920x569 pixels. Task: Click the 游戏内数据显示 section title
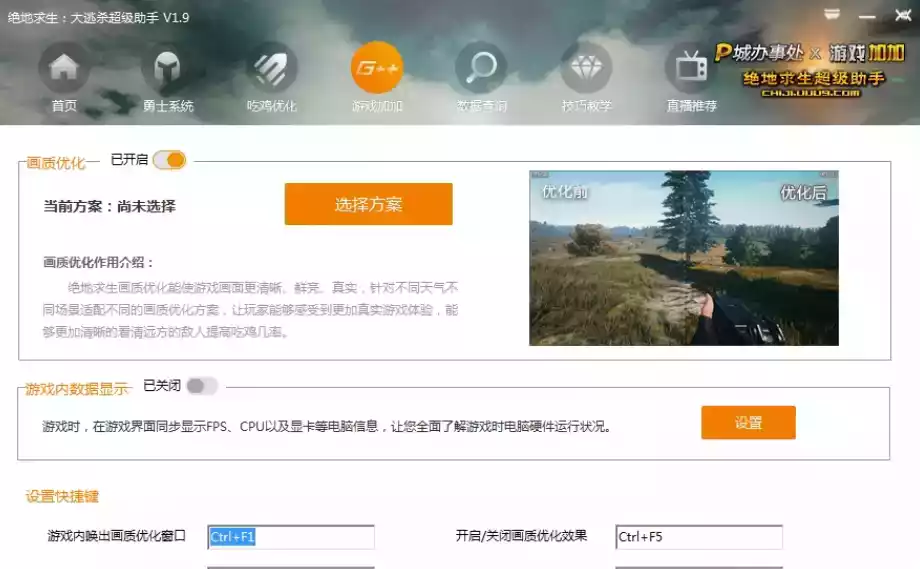click(x=77, y=389)
